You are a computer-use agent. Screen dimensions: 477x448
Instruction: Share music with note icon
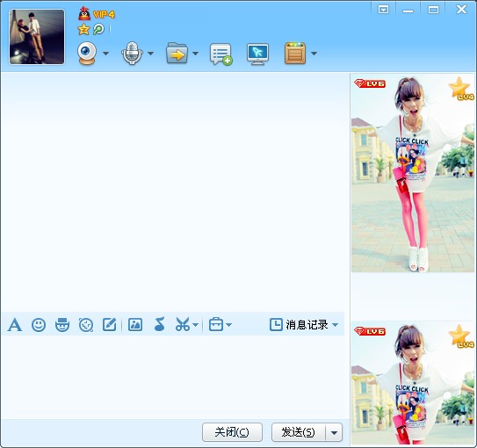point(159,324)
